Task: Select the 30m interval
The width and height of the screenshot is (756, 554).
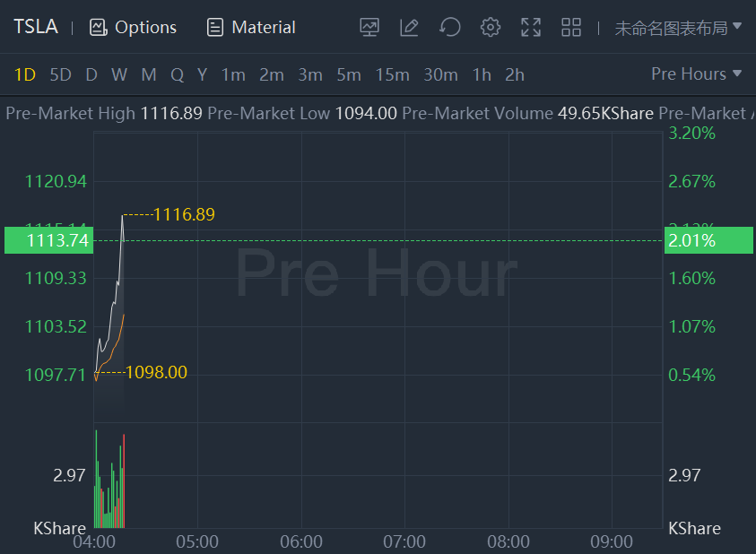Action: [440, 74]
